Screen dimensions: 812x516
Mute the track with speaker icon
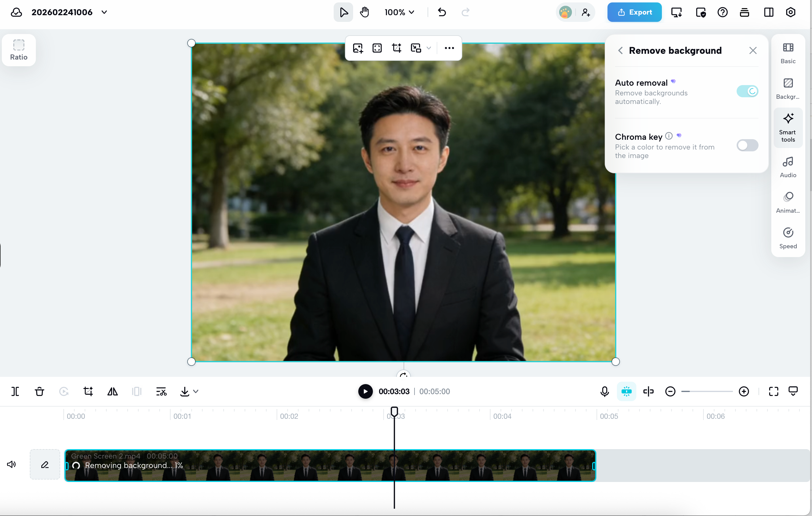[x=12, y=464]
